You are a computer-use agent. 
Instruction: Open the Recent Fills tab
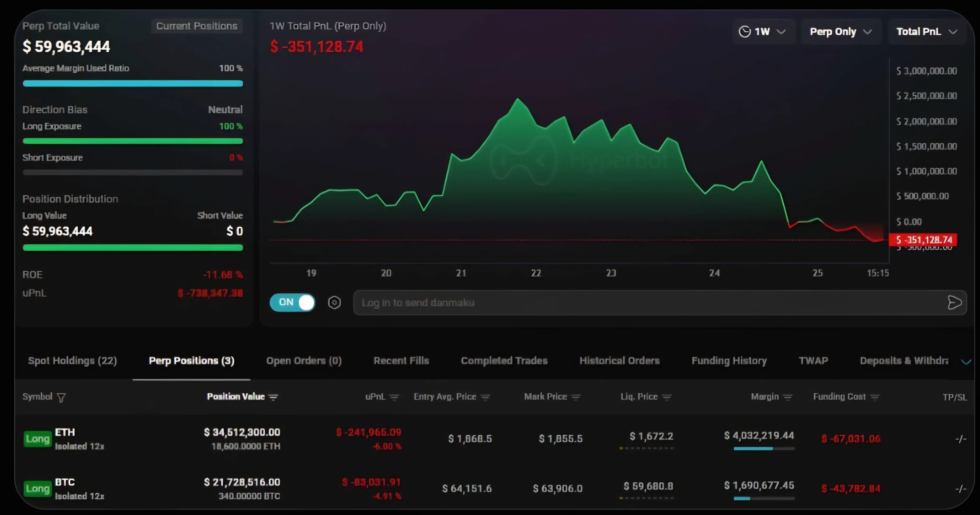pos(401,361)
